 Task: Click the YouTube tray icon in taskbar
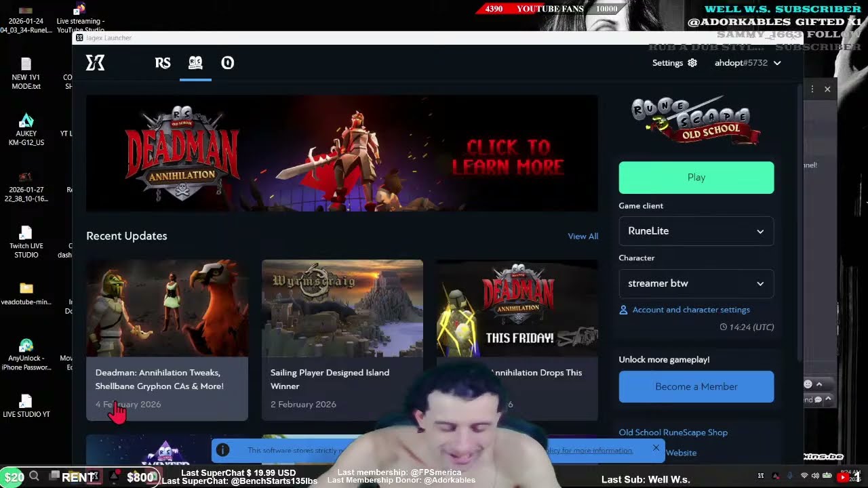pos(843,477)
